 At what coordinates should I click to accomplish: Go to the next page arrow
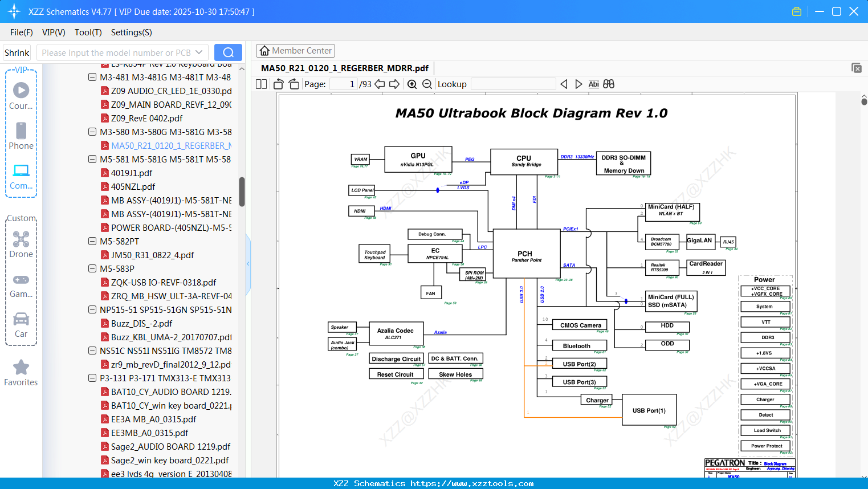click(394, 84)
